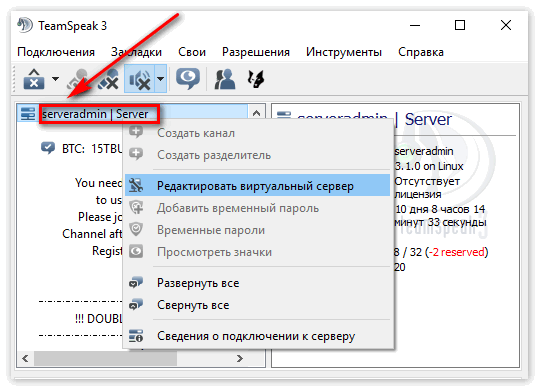Minimize the TeamSpeak 3 window
Image resolution: width=539 pixels, height=390 pixels.
pyautogui.click(x=415, y=25)
